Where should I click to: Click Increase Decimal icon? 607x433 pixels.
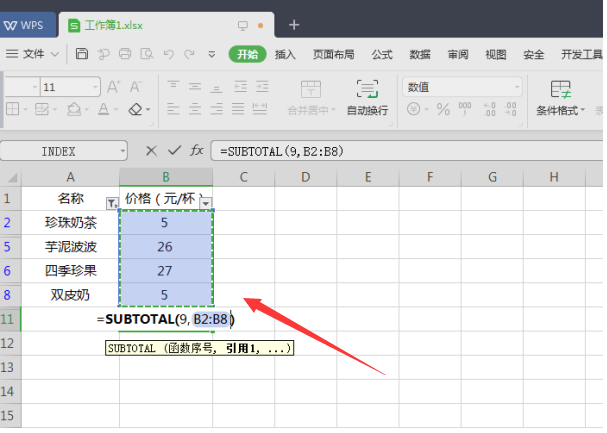click(489, 109)
